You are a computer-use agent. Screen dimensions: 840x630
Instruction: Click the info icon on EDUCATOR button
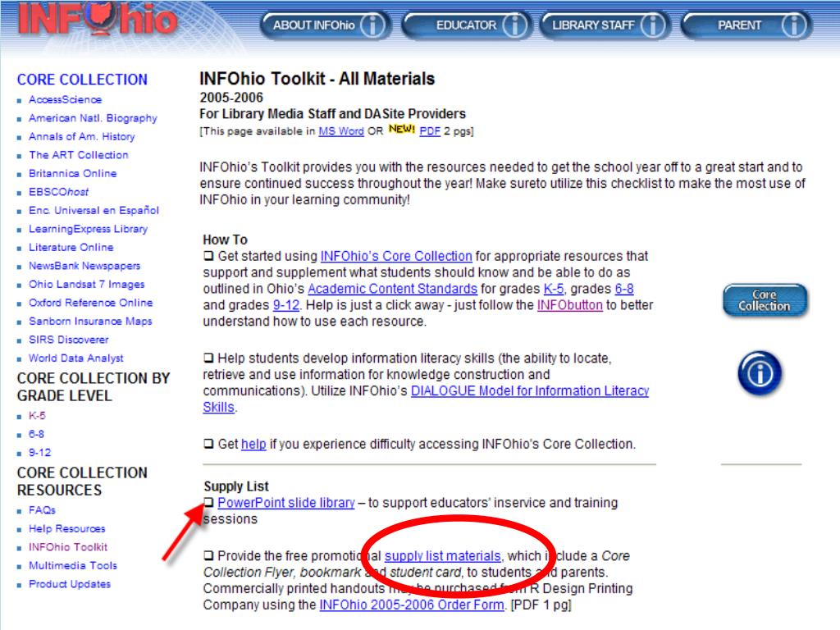point(515,25)
